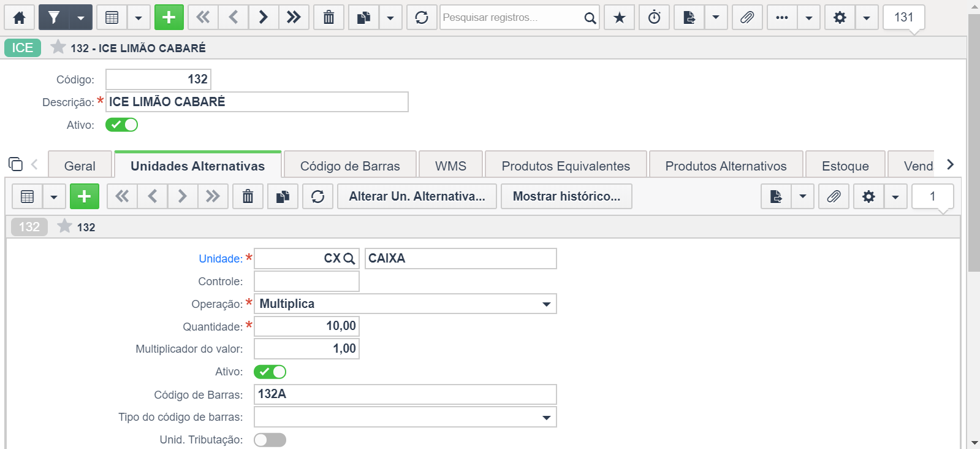The height and width of the screenshot is (449, 980).
Task: Duplicate the alternative unit record
Action: [x=283, y=196]
